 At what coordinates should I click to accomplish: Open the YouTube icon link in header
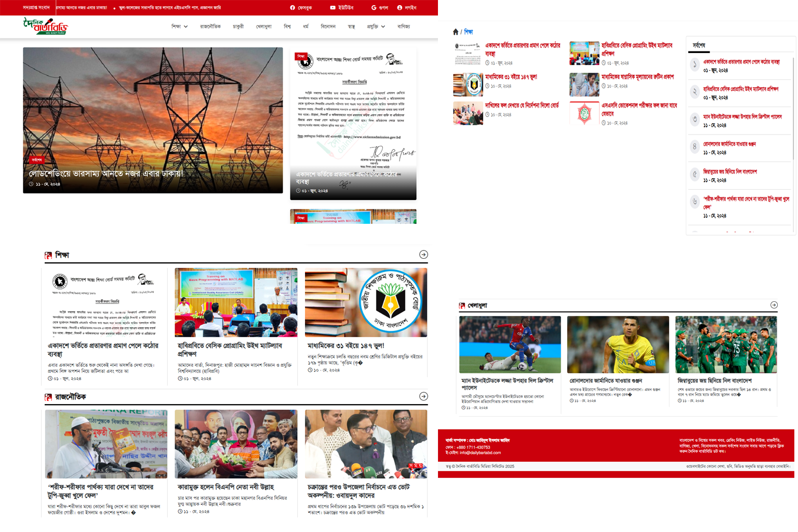pos(332,8)
